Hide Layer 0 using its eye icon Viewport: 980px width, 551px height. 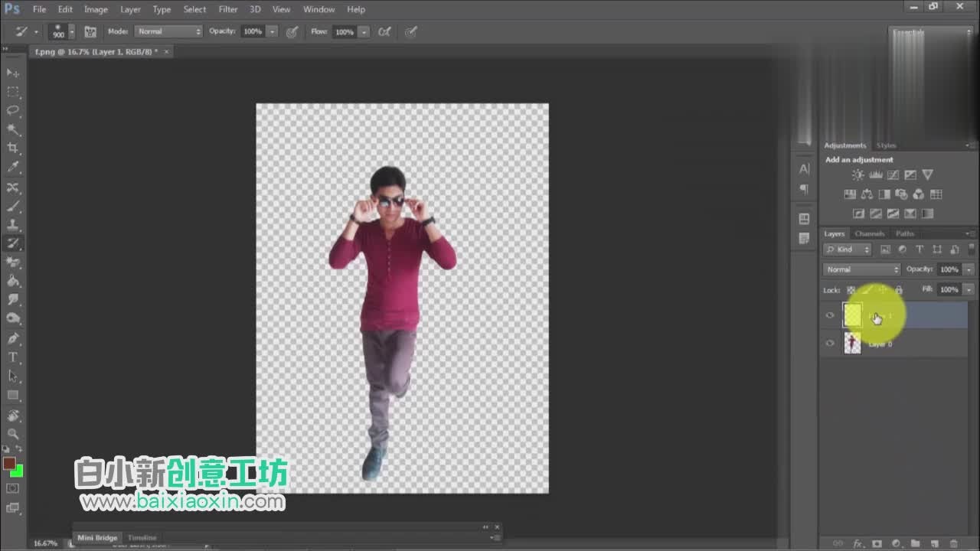point(830,344)
